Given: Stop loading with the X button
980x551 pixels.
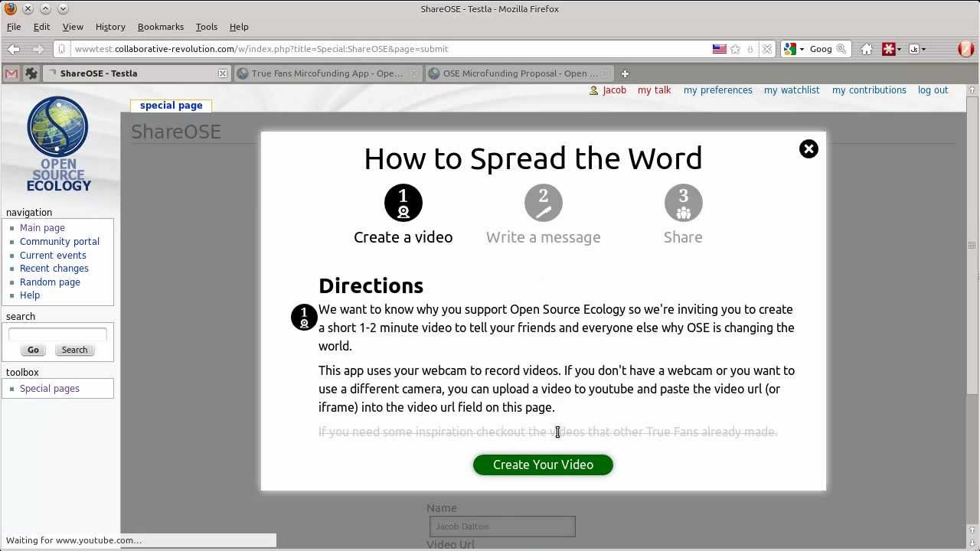Looking at the screenshot, I should point(767,49).
